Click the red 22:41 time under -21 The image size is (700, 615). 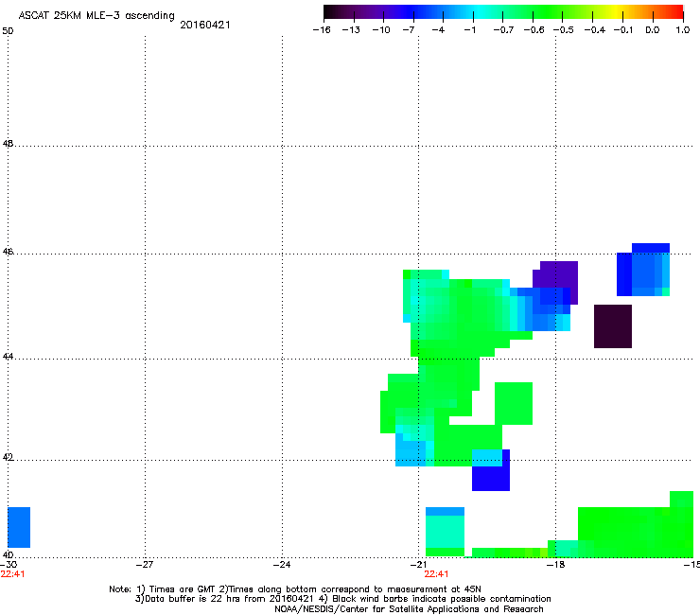[x=436, y=574]
